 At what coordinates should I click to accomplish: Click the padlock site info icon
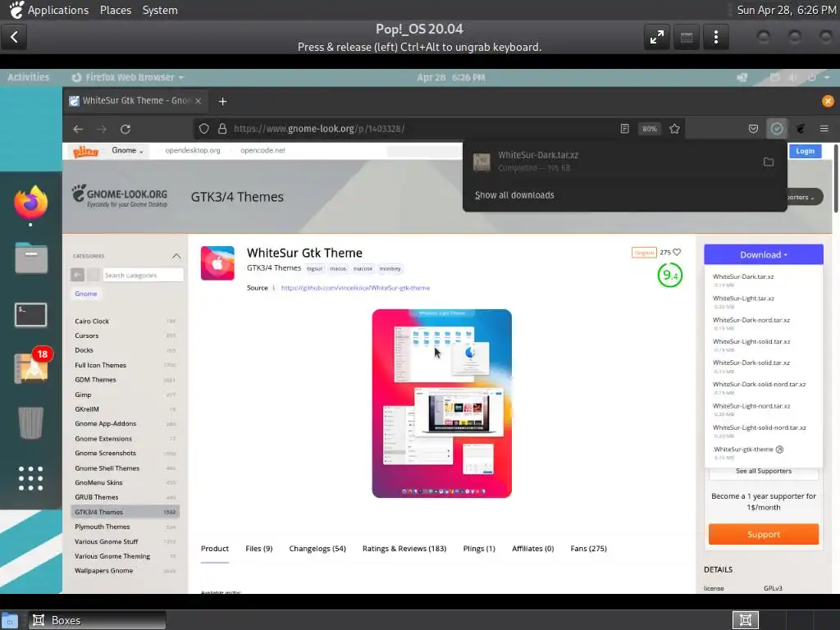click(222, 129)
